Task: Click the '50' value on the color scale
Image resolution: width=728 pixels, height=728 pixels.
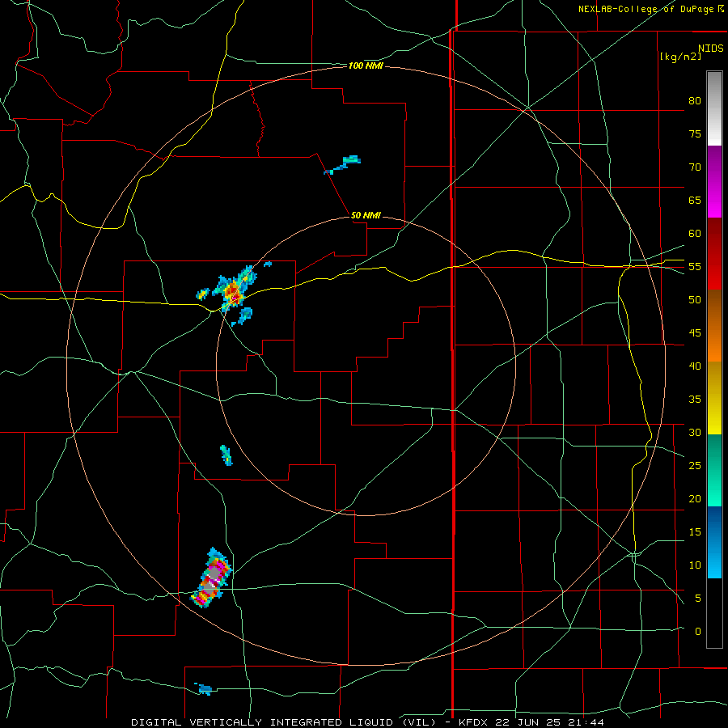Action: point(695,300)
